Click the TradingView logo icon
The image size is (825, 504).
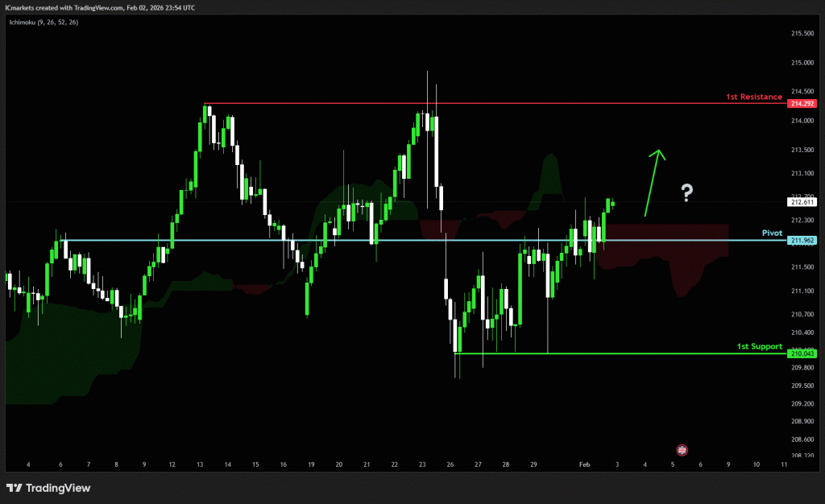click(14, 488)
